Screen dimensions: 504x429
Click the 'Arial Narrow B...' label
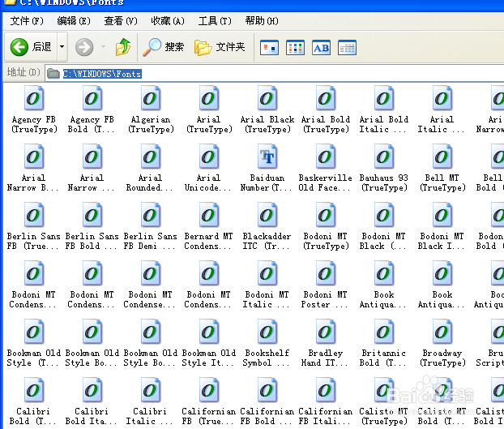click(33, 182)
